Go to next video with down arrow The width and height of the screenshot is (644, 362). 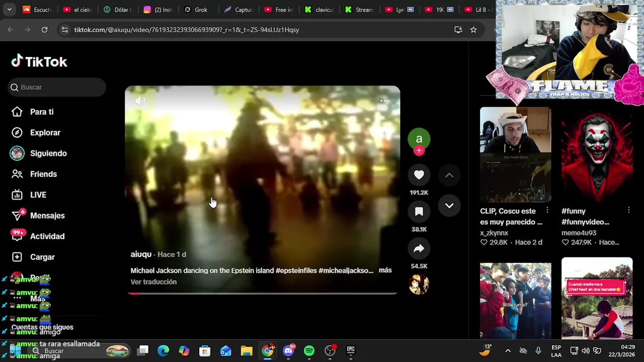(449, 206)
